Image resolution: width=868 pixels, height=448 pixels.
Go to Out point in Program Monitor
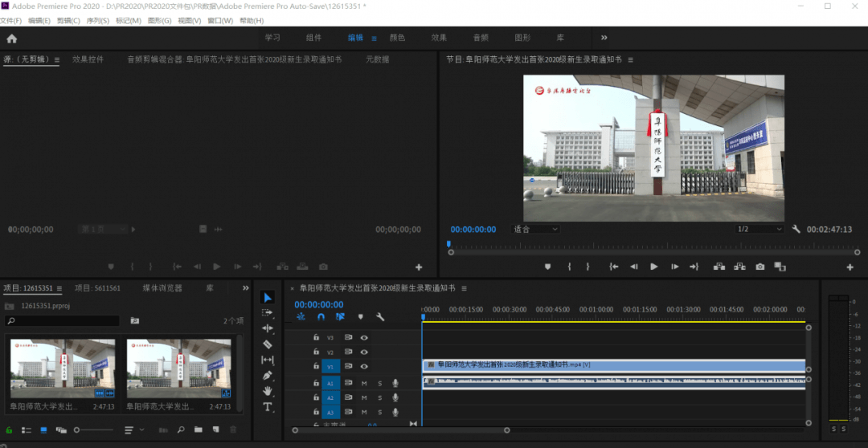pos(694,267)
